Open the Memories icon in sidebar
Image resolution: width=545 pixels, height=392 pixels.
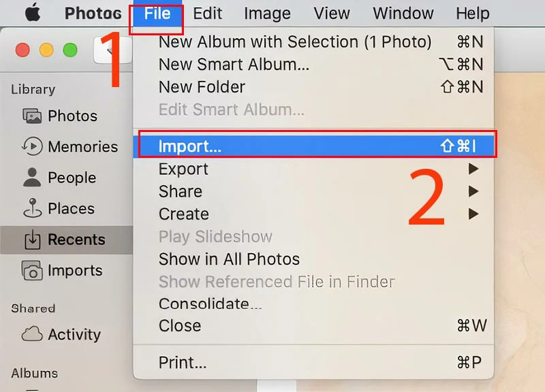click(32, 146)
